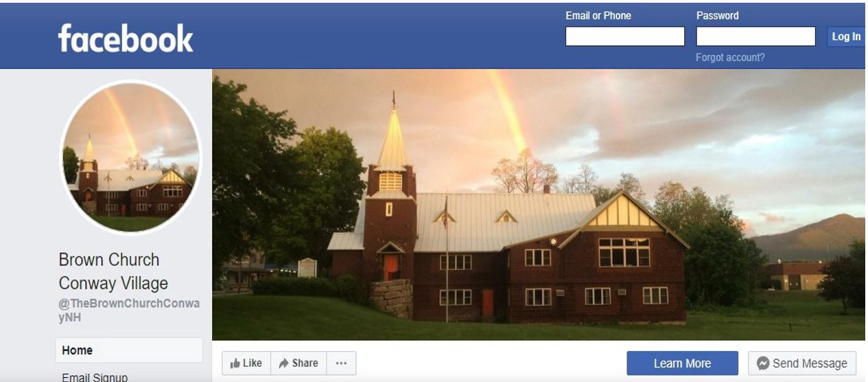
Task: Open the Email Signup sidebar item
Action: coord(95,377)
